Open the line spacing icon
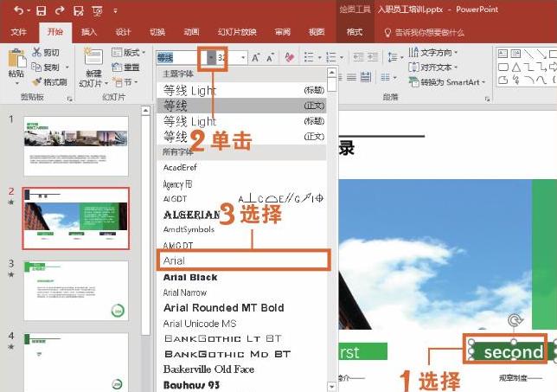557x392 pixels. 393,57
